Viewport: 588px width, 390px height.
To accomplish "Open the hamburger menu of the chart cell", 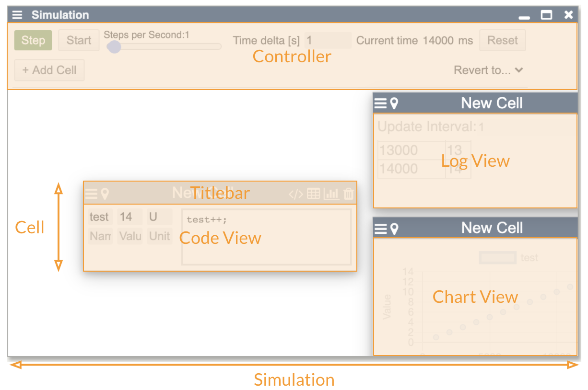I will (380, 229).
